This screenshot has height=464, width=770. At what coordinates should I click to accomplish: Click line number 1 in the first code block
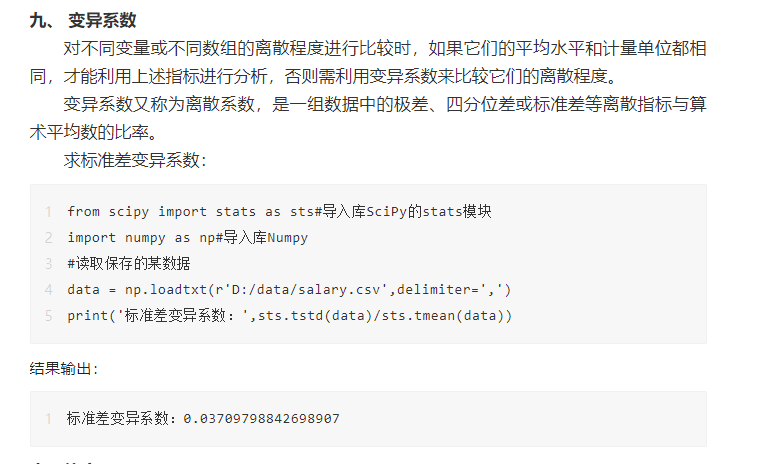coord(48,212)
